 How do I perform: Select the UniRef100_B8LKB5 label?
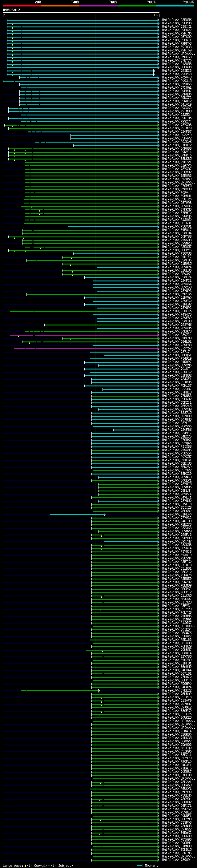[x=177, y=159]
